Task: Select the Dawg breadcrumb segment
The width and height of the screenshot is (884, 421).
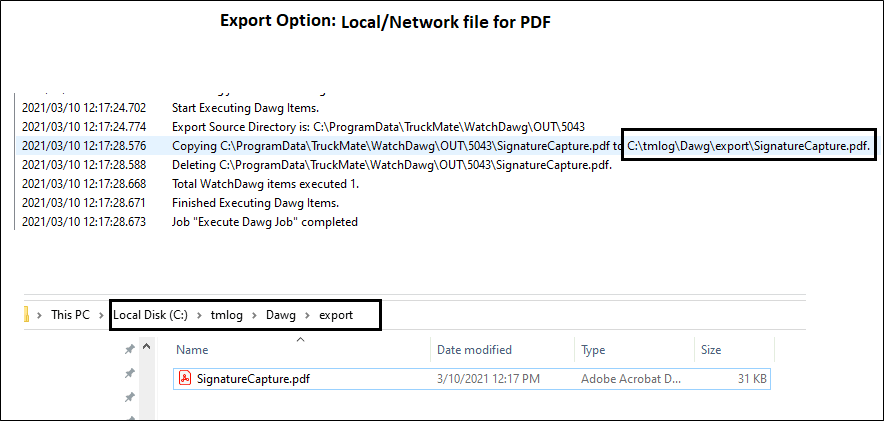Action: pyautogui.click(x=280, y=315)
